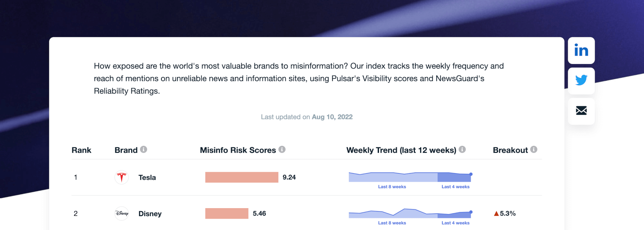Click Disney's 5.3% breakout indicator
The height and width of the screenshot is (230, 644).
[505, 214]
